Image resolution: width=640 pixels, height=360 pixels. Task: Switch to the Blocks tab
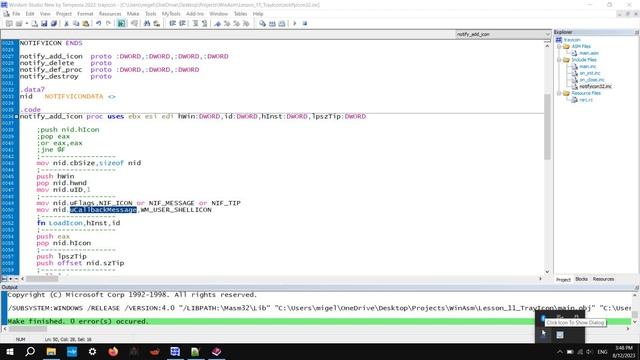(x=581, y=279)
